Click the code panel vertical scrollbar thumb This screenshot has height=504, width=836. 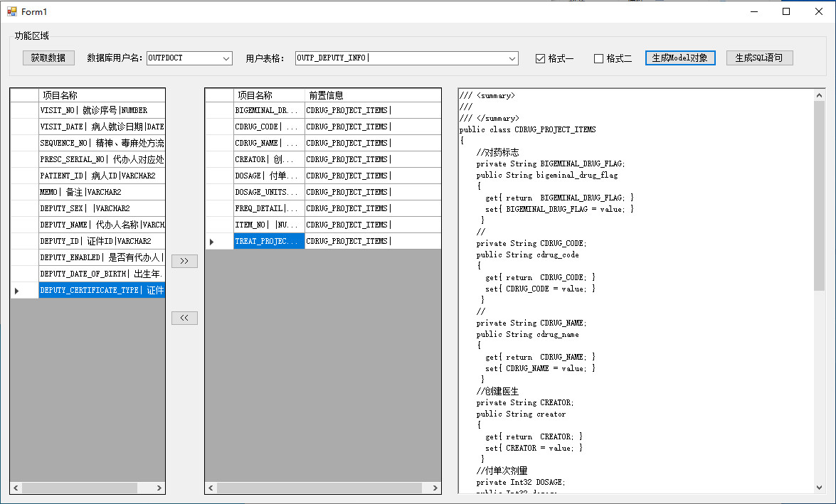[819, 195]
